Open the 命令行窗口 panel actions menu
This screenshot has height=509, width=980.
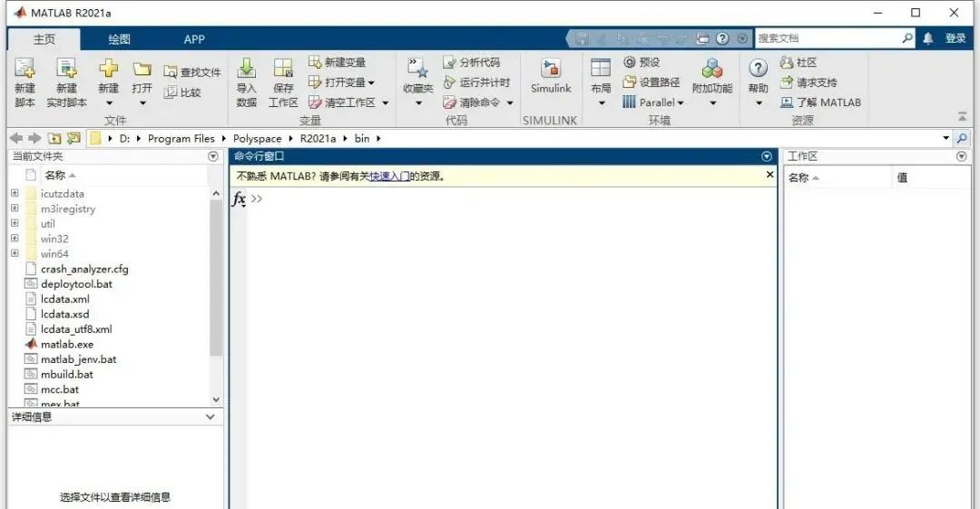[x=767, y=156]
